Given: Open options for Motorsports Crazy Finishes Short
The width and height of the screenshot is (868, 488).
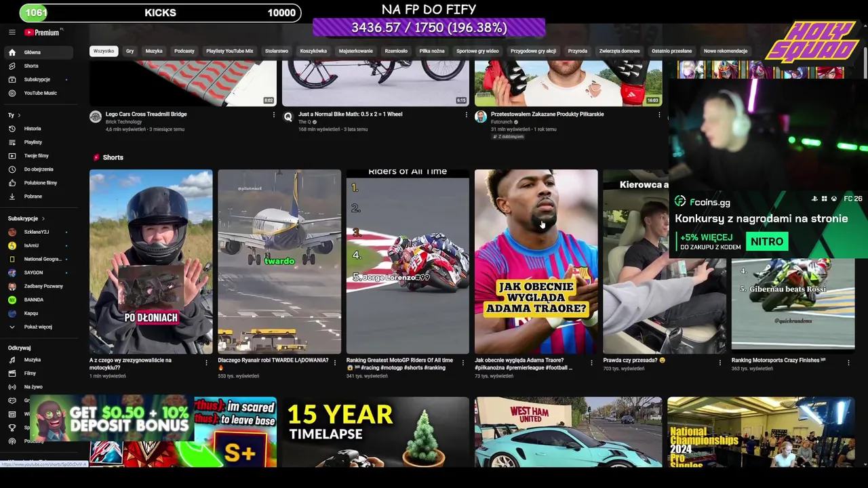Looking at the screenshot, I should [848, 363].
